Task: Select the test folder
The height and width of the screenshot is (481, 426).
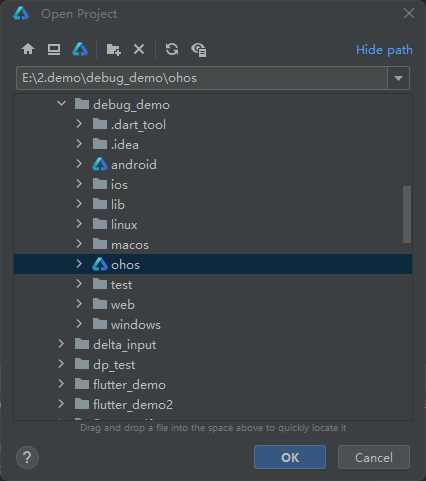Action: coord(121,285)
